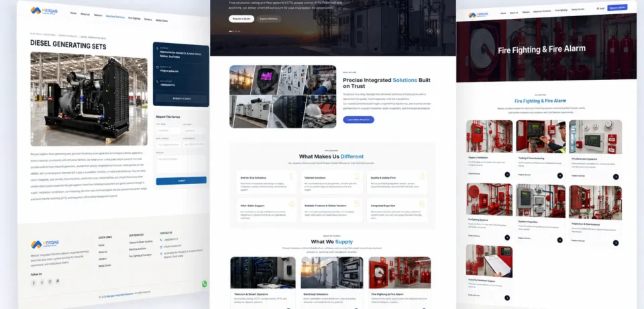The image size is (644, 309).
Task: Click Power Products breadcrumb link
Action: (68, 36)
